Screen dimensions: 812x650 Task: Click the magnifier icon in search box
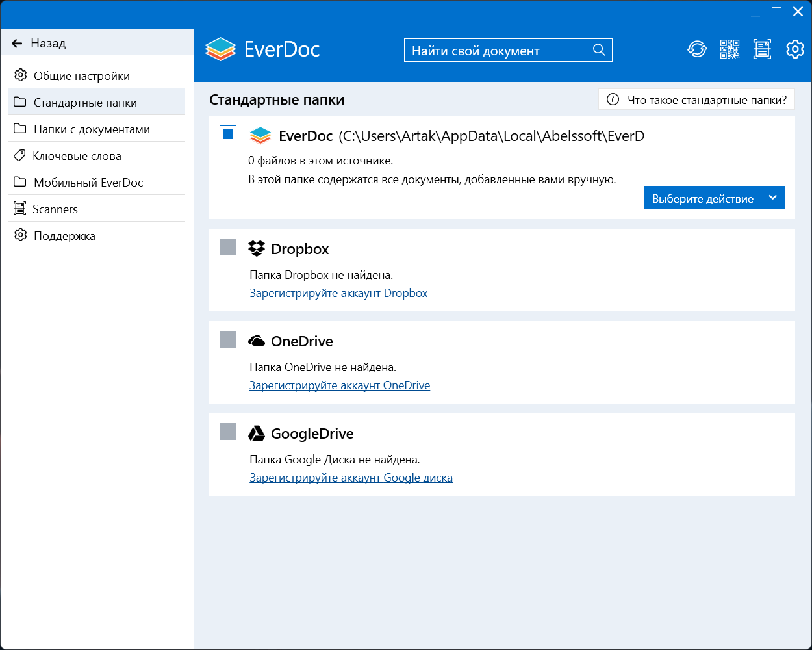pos(599,50)
